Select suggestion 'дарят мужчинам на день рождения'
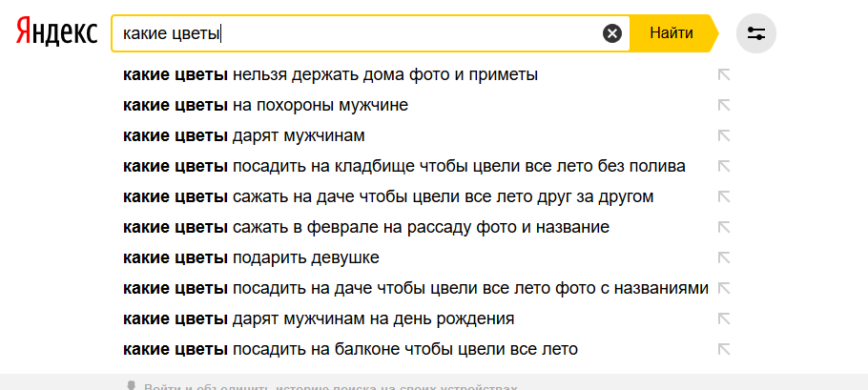 pos(319,318)
